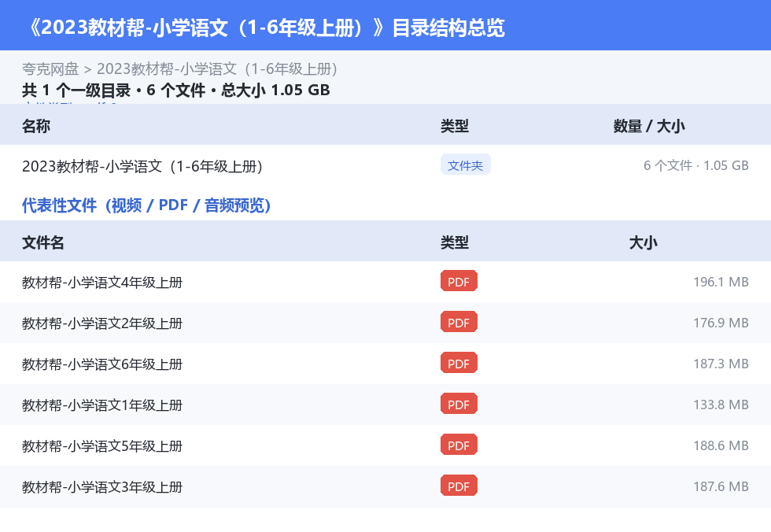Click the 133.8 MB size value
771x532 pixels.
click(x=721, y=405)
